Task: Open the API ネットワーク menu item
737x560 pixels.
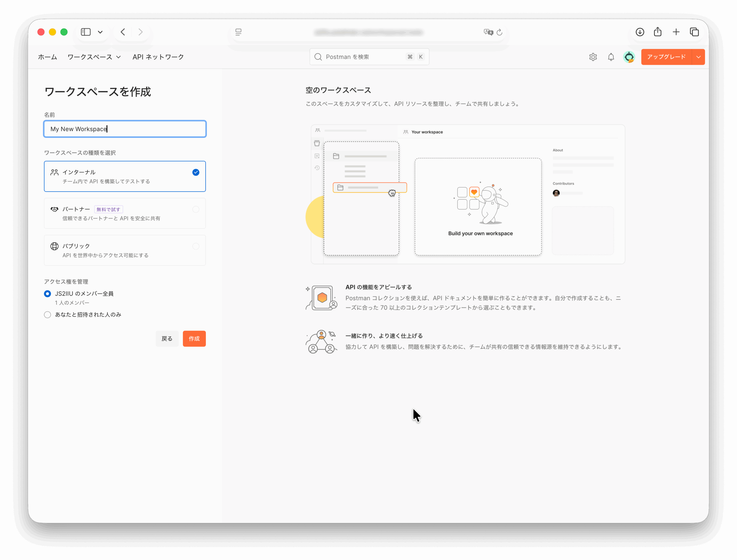Action: click(x=158, y=57)
